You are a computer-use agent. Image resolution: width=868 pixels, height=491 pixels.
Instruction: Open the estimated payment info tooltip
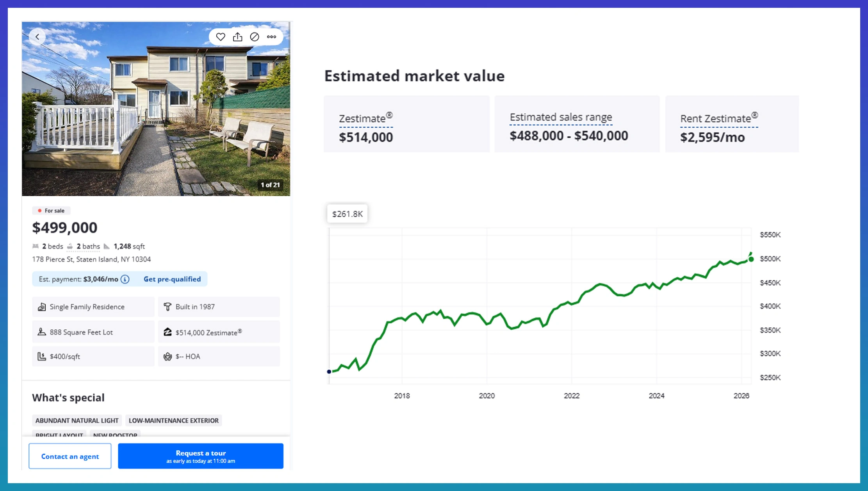tap(124, 279)
